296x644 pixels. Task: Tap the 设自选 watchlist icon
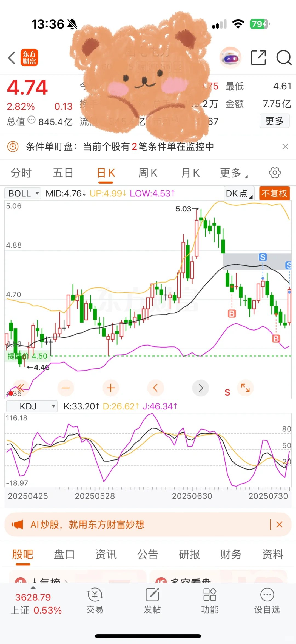[267, 601]
